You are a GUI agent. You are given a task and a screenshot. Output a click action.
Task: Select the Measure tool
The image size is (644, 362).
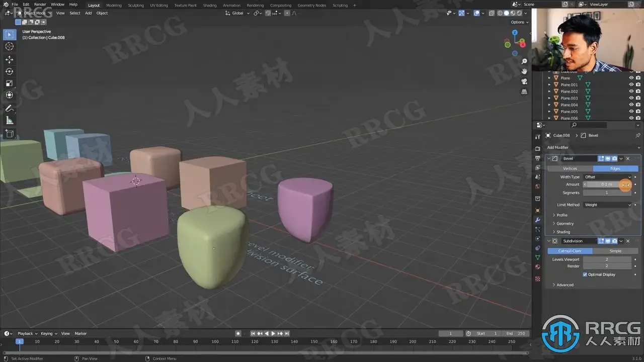click(9, 121)
